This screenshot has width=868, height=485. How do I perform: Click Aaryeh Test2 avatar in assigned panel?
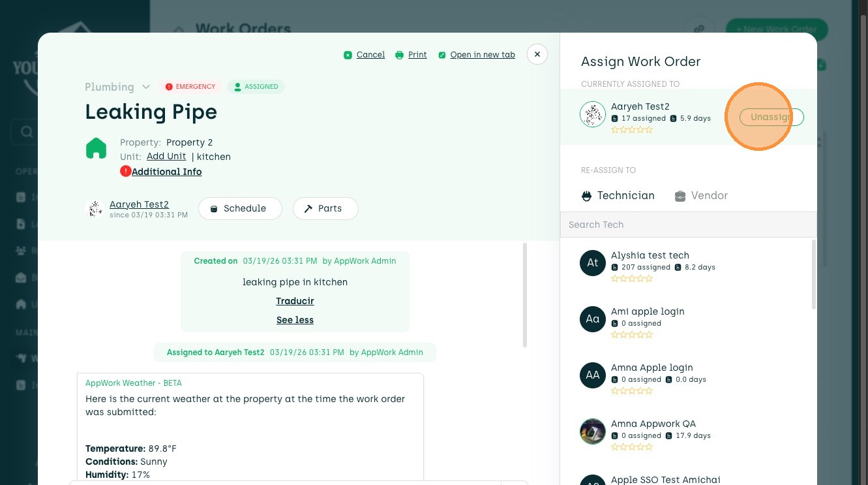(x=593, y=115)
